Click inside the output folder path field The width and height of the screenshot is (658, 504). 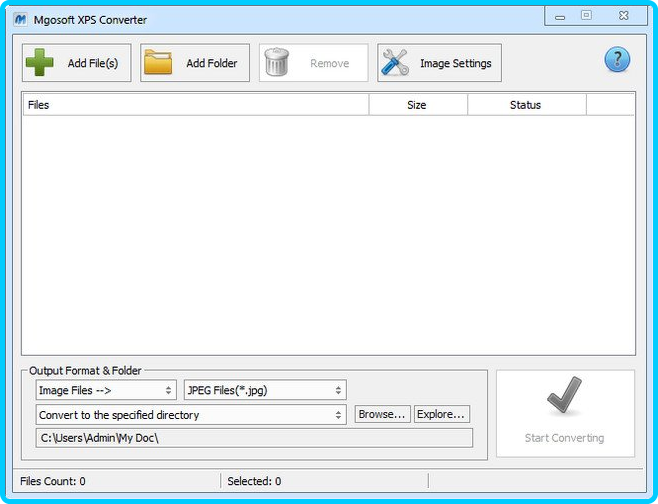click(x=253, y=438)
